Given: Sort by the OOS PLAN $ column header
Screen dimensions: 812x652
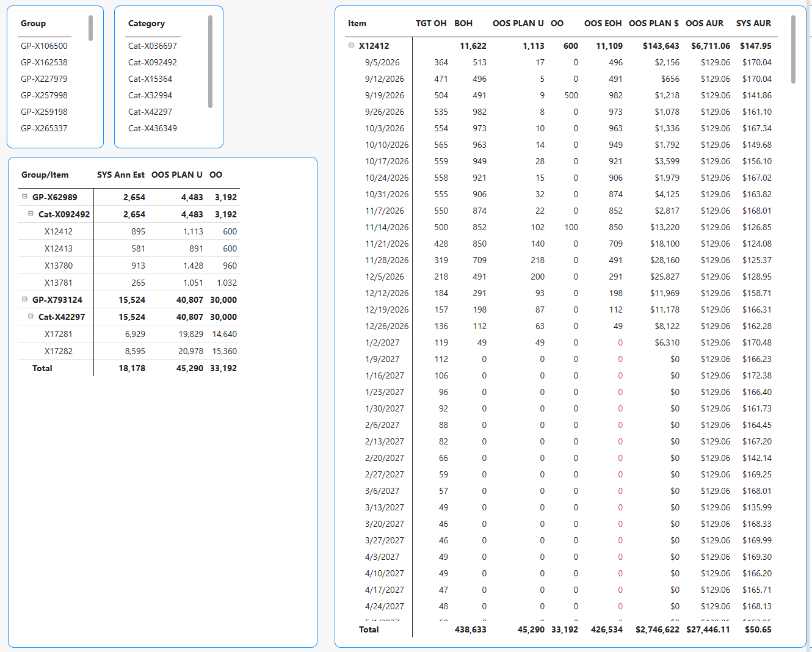Looking at the screenshot, I should tap(654, 23).
